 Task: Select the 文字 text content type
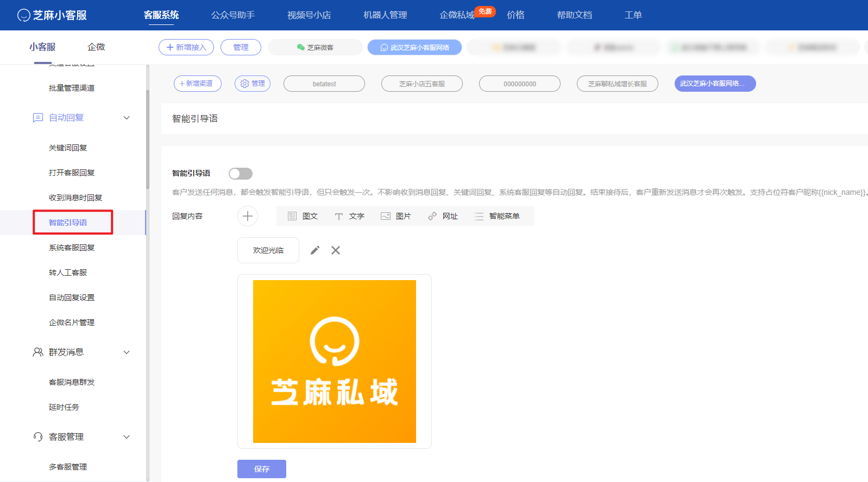(349, 216)
